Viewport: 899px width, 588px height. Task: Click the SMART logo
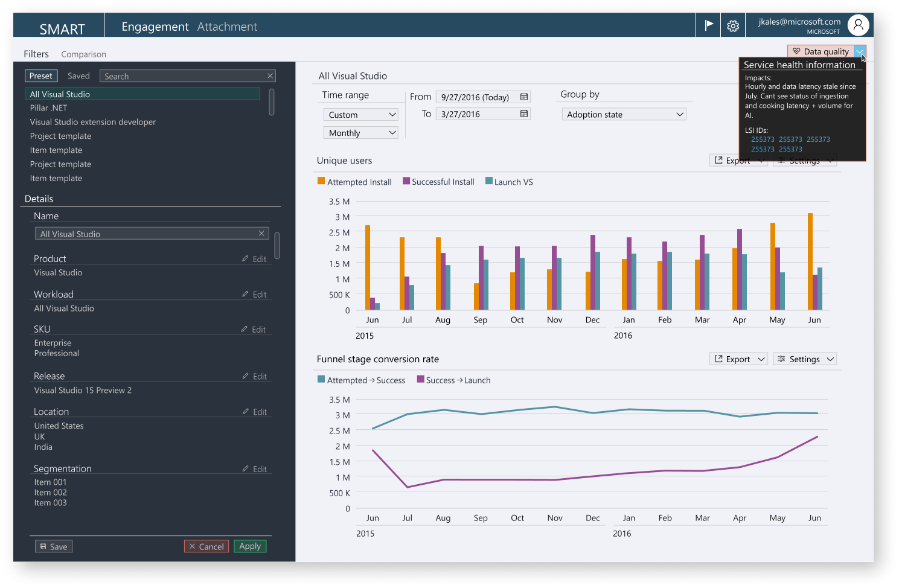(x=62, y=29)
